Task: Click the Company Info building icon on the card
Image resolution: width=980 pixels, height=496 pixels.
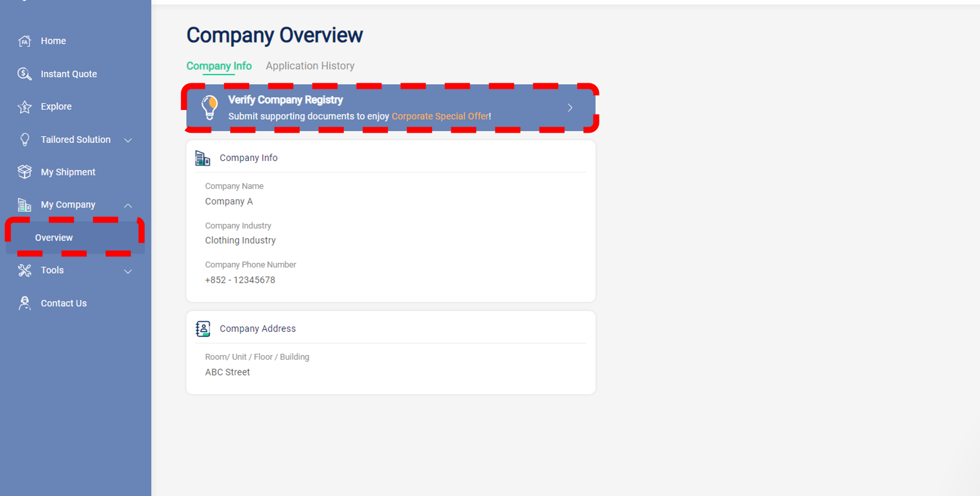Action: coord(202,157)
